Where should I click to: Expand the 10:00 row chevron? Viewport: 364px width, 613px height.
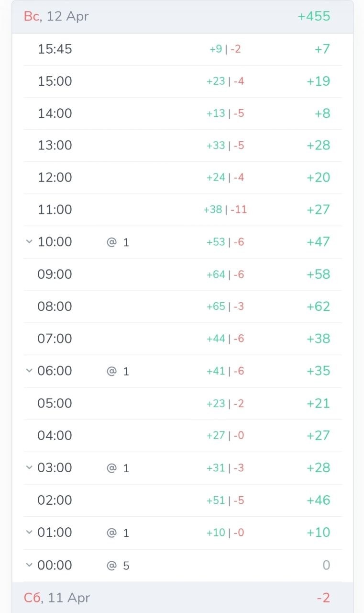tap(29, 242)
